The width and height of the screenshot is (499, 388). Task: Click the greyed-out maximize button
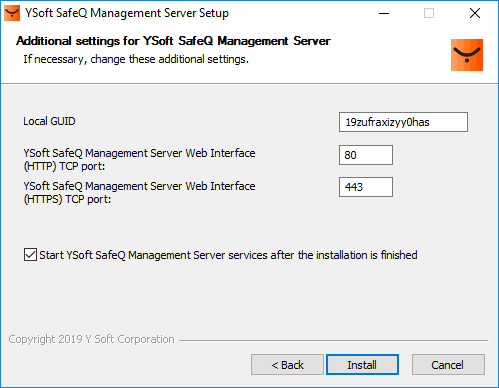[x=429, y=13]
